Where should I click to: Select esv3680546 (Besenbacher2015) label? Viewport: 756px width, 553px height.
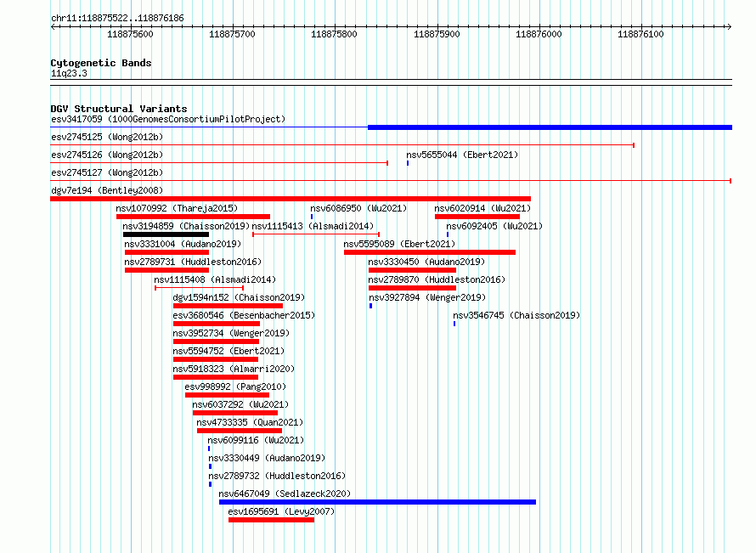[x=244, y=315]
